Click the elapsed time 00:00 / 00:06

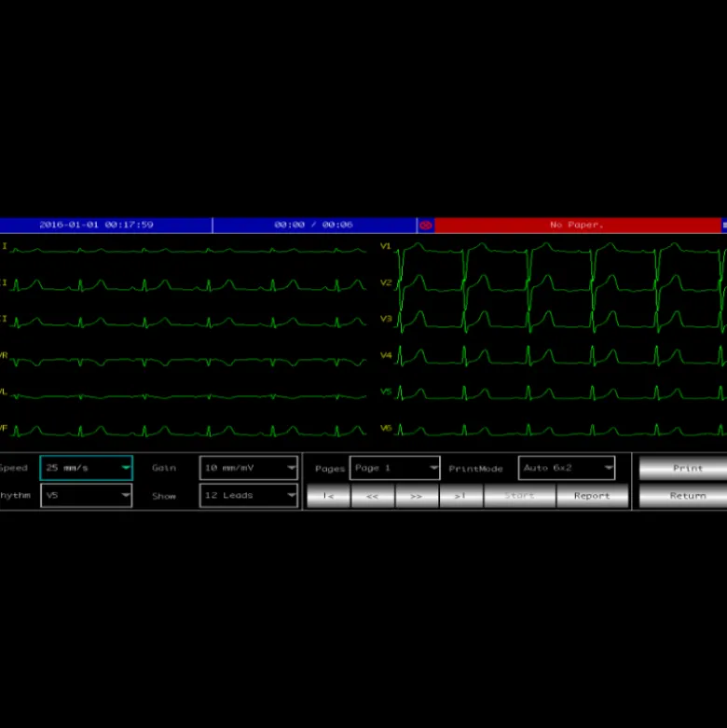[x=313, y=225]
